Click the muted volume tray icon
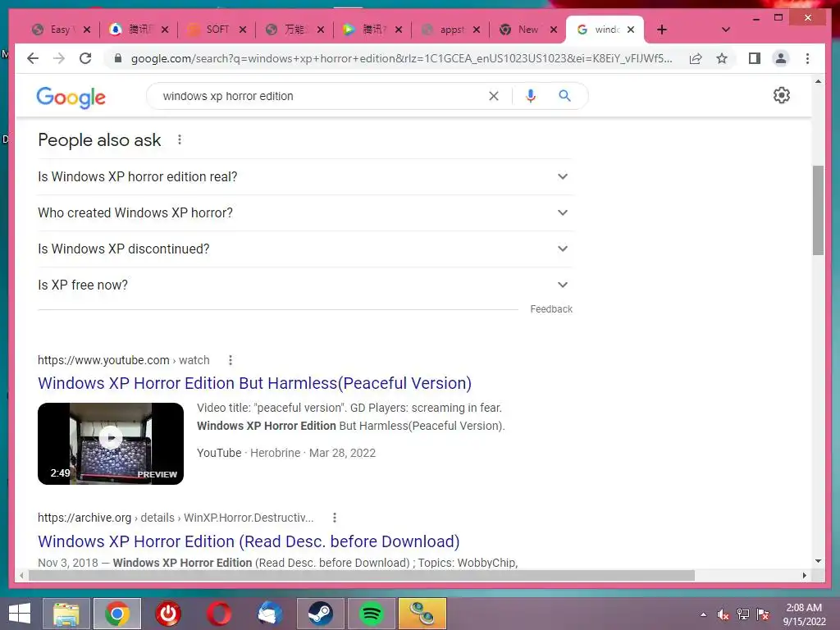The width and height of the screenshot is (840, 630). point(723,614)
